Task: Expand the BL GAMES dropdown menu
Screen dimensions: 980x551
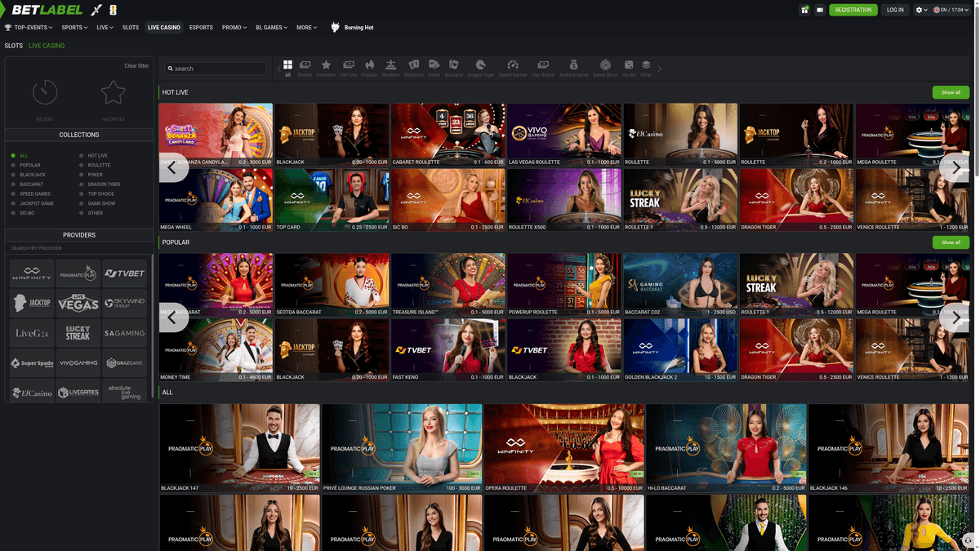Action: click(x=271, y=28)
